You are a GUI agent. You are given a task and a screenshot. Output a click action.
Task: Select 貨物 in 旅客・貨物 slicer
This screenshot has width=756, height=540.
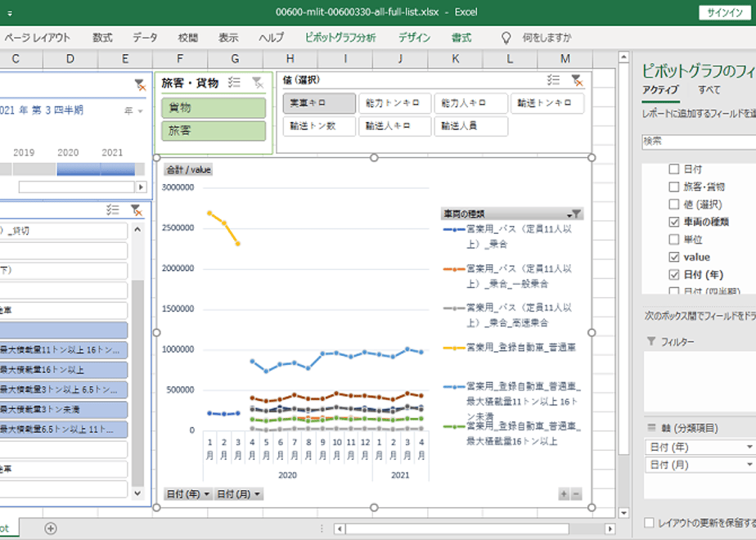pos(213,107)
